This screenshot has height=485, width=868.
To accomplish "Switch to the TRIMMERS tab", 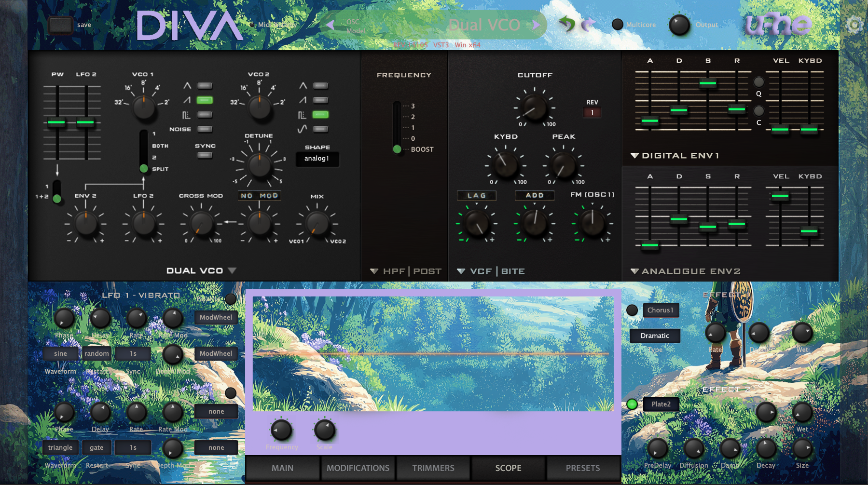I will (x=433, y=468).
